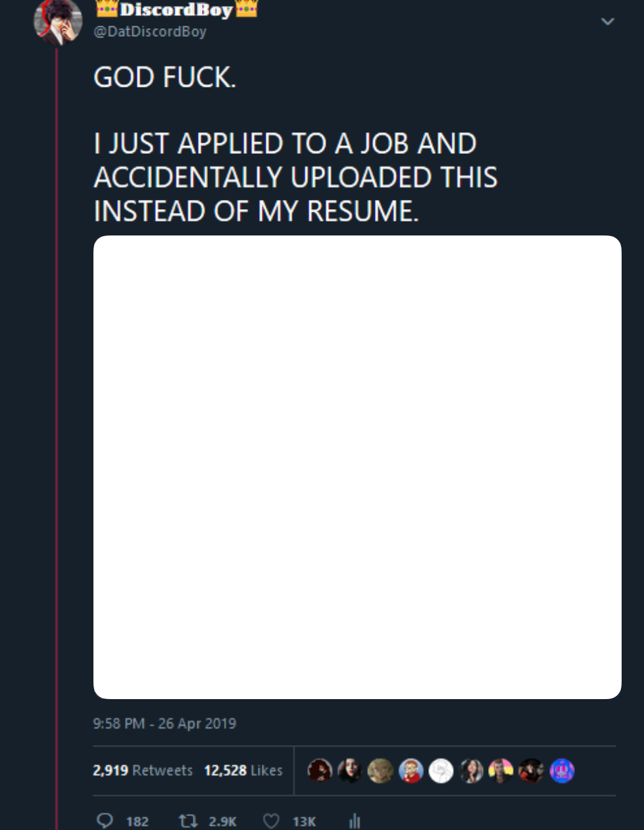Open the attached white image

[357, 467]
